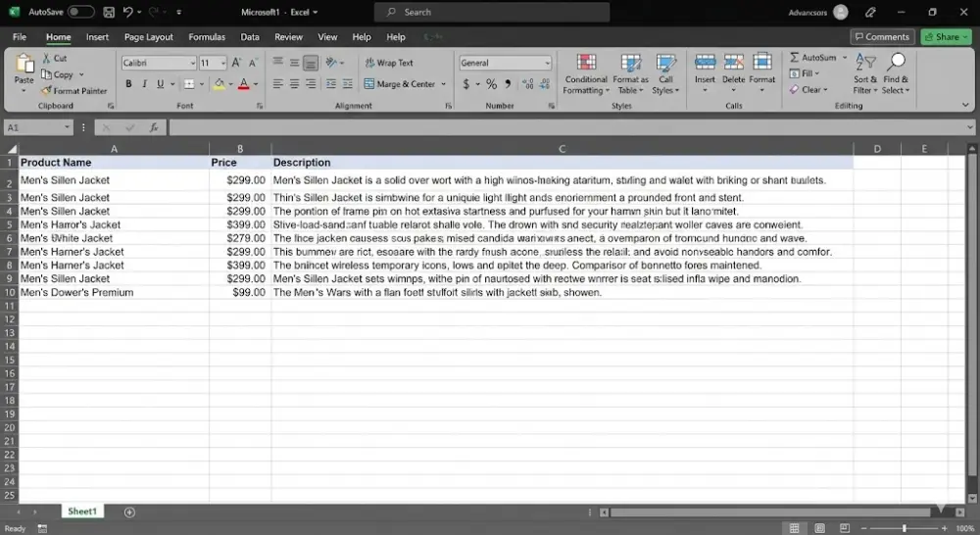Switch to the Review tab

[x=288, y=37]
